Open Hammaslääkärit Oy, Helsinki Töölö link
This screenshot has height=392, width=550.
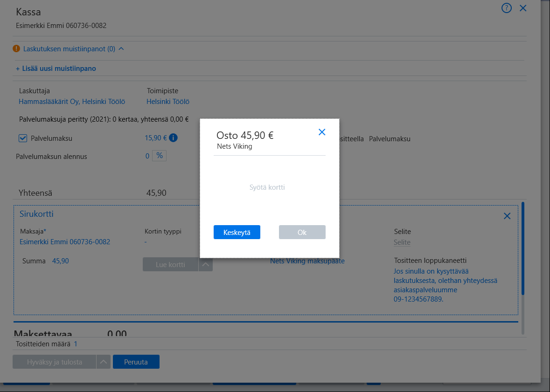click(72, 102)
